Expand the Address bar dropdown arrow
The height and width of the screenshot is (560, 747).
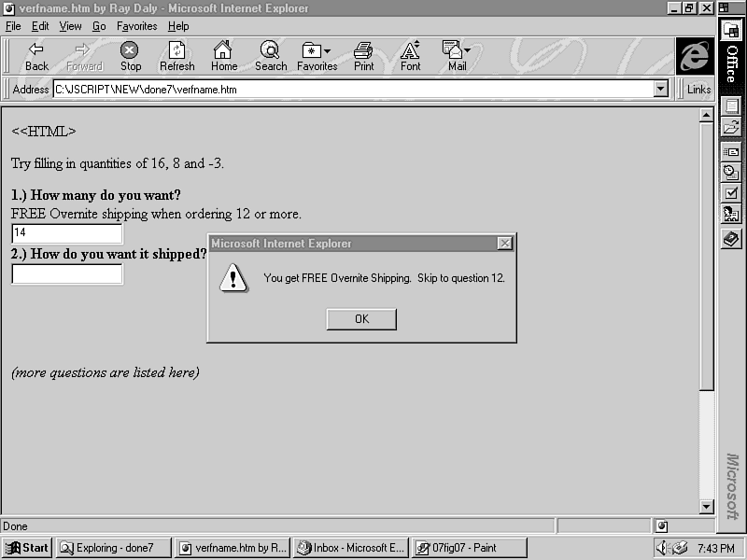661,89
